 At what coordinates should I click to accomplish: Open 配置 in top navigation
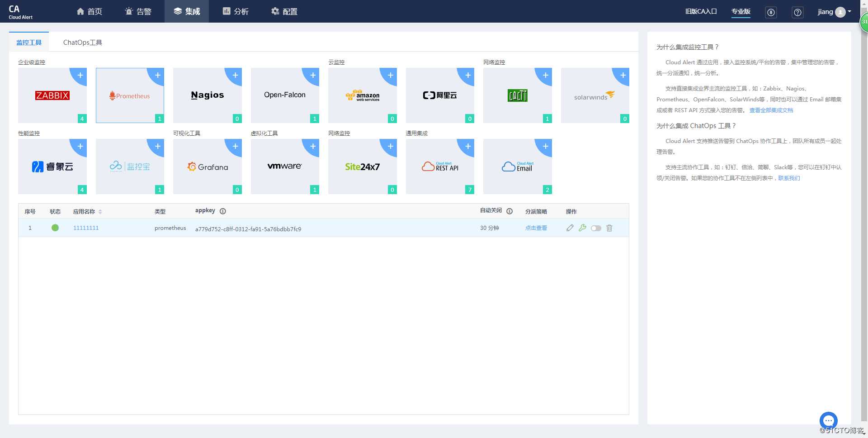[x=284, y=11]
